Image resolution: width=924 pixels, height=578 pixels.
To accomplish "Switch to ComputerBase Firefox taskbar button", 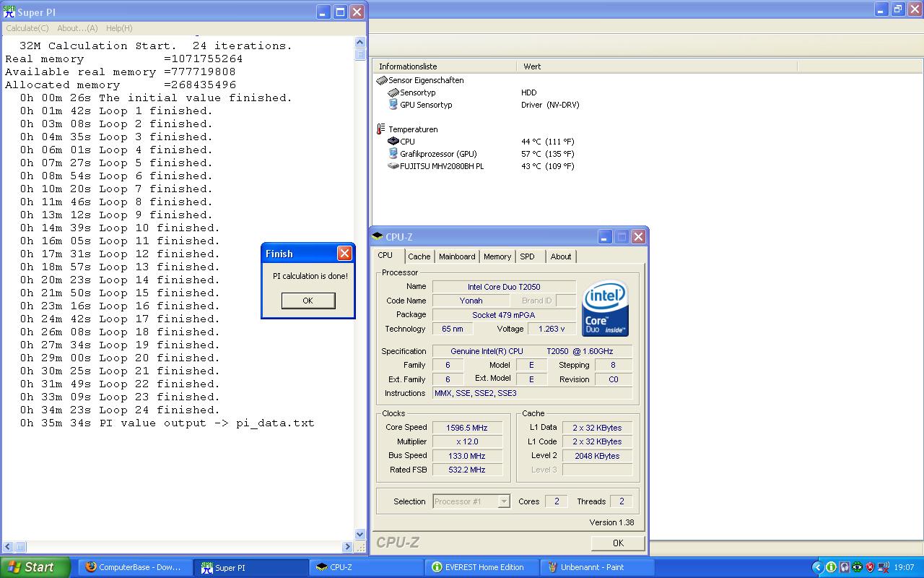I will point(134,567).
